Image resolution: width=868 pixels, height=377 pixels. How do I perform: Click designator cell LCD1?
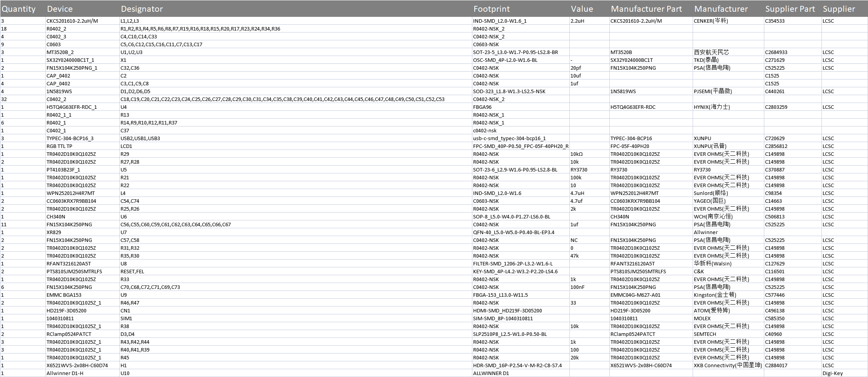click(x=126, y=146)
